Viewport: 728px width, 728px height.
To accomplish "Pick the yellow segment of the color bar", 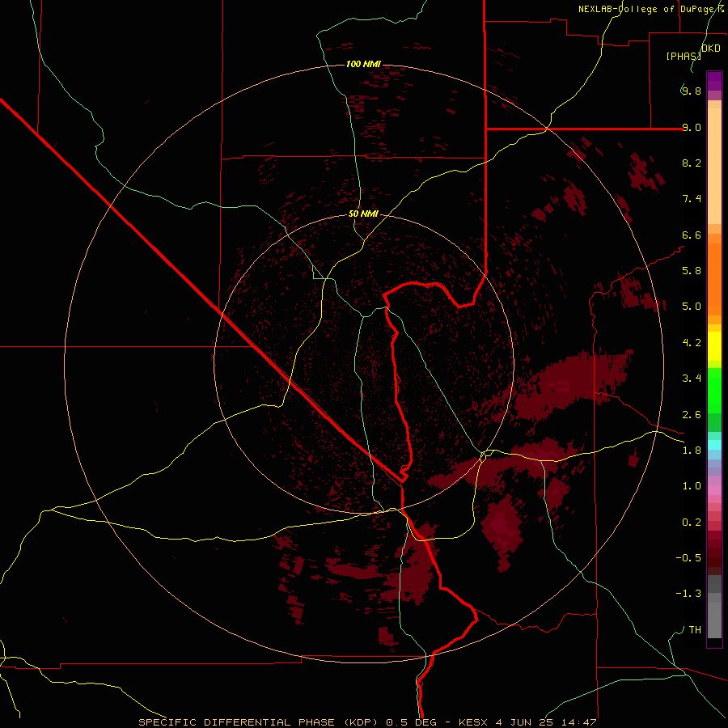I will 714,346.
